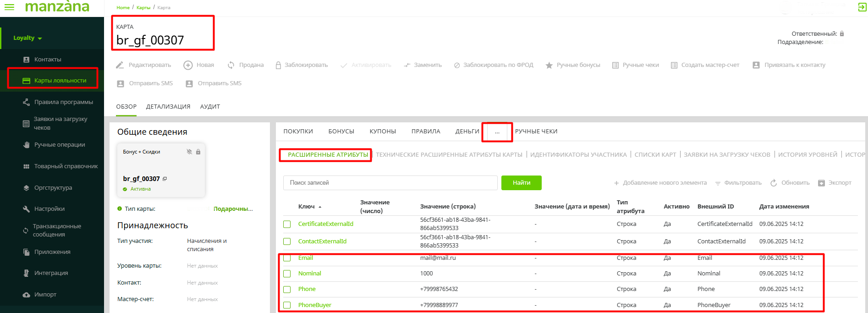Click copy icon next to br_gf_00307
Viewport: 868px width, 313px height.
165,179
